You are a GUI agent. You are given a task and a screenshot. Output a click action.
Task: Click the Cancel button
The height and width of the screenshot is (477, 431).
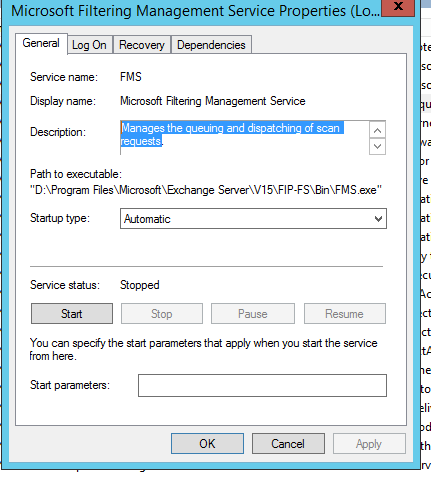click(288, 444)
